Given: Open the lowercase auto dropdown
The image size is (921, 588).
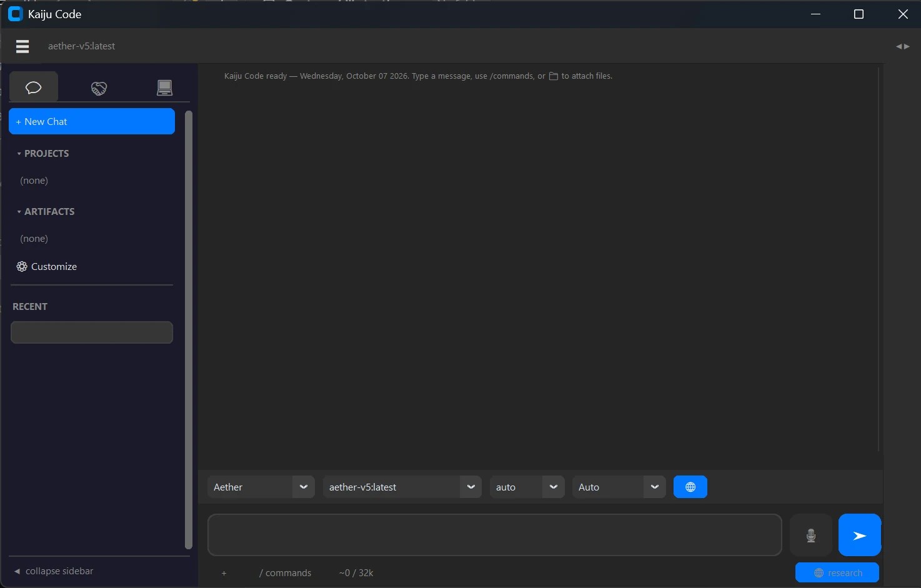Looking at the screenshot, I should coord(527,487).
